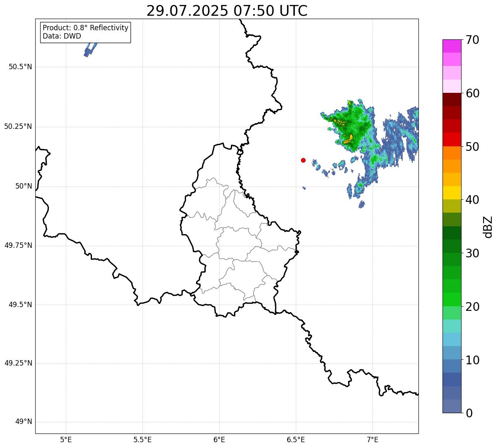The height and width of the screenshot is (448, 498).
Task: Click the 50.5°N latitude label
Action: pyautogui.click(x=20, y=67)
